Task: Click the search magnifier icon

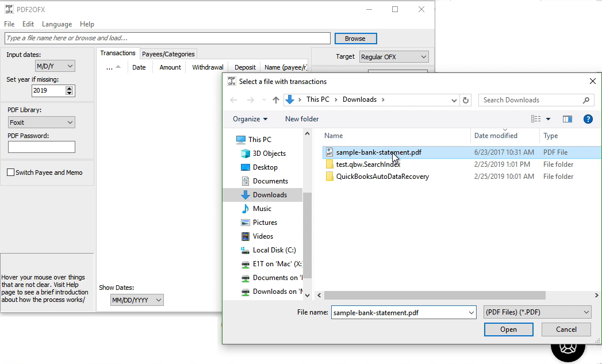Action: tap(586, 100)
